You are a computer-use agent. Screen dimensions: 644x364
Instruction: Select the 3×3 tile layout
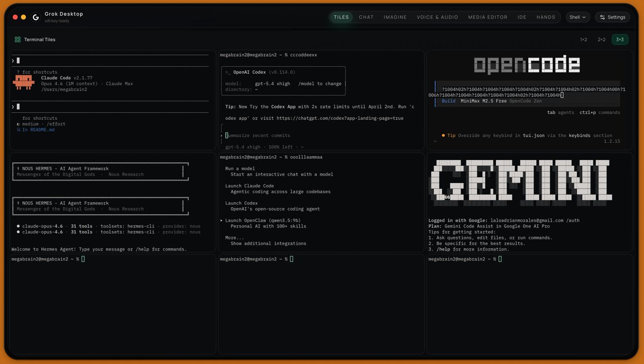click(x=620, y=40)
